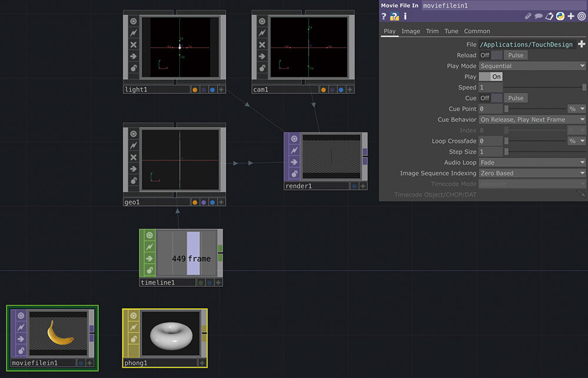The image size is (588, 378).
Task: Click the info 'i' icon in parameter header
Action: pyautogui.click(x=405, y=16)
